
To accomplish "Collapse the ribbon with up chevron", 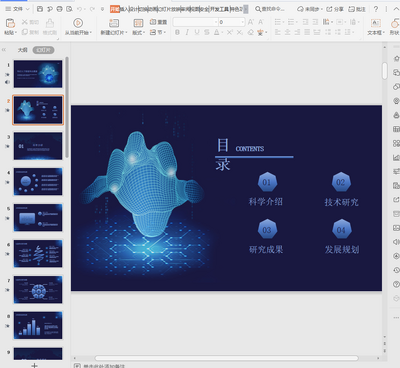I will [396, 9].
